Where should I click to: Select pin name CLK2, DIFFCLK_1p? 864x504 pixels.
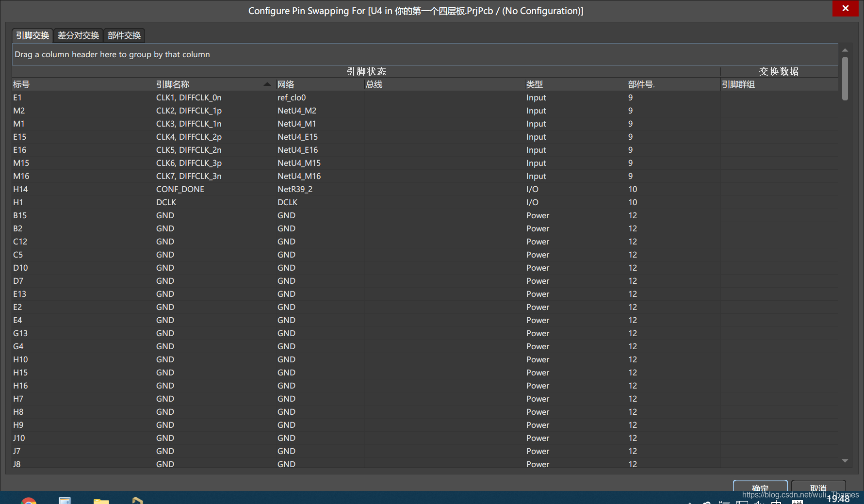tap(189, 111)
